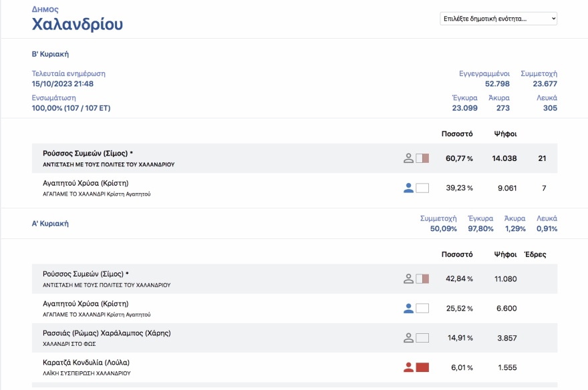Click the 'ΧΑΛΑΝΔΡΙ ΣΤΟ ΦΩΣ' party name
588x390 pixels.
pos(71,343)
